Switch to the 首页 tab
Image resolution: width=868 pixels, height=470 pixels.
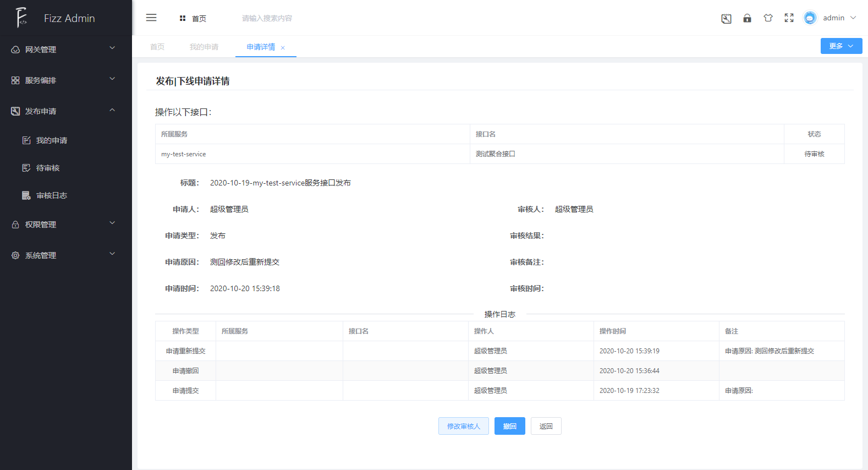pos(157,47)
